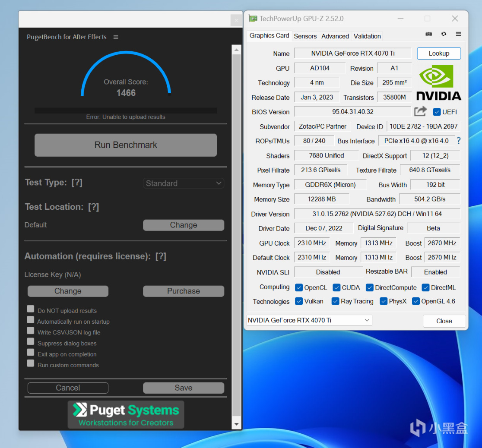Click the Save button in PugetBench
The height and width of the screenshot is (448, 482).
point(184,388)
